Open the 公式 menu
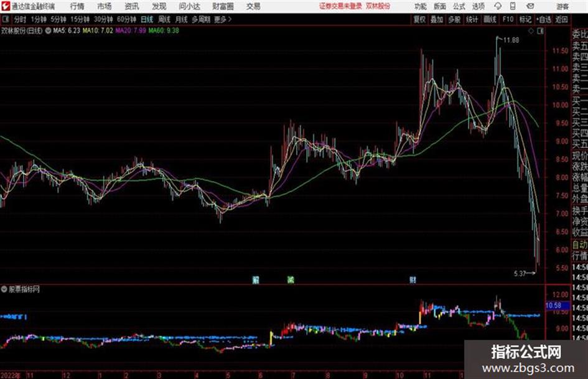Image resolution: width=588 pixels, height=379 pixels. (x=459, y=6)
